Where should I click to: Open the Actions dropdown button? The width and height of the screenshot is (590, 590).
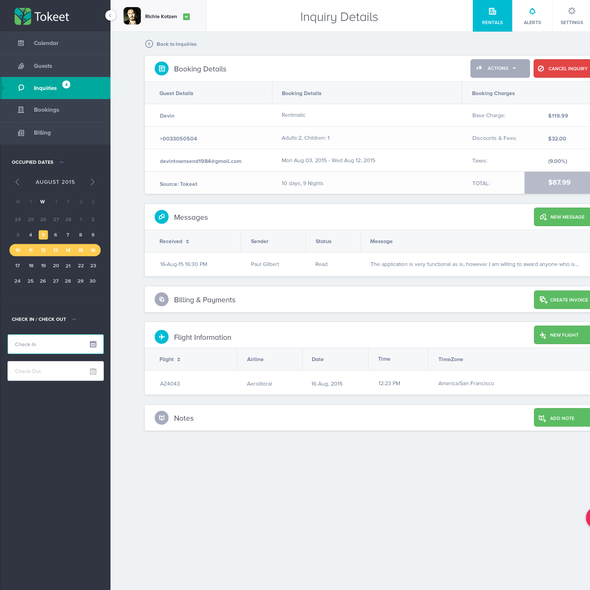[500, 68]
